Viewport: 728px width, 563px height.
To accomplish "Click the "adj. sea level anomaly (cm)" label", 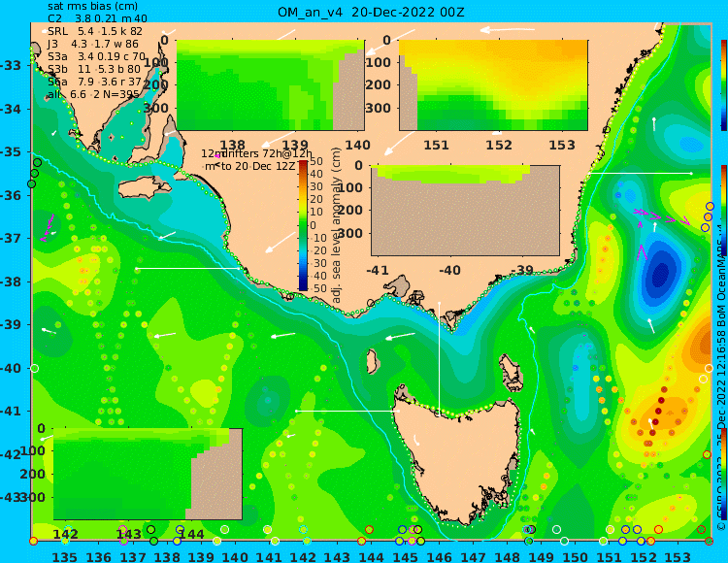I will [337, 225].
